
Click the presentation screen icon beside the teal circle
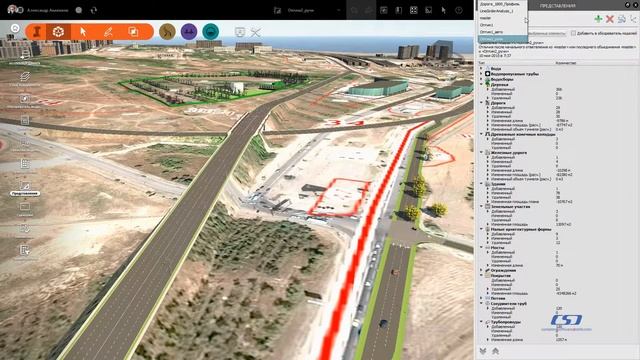240,32
